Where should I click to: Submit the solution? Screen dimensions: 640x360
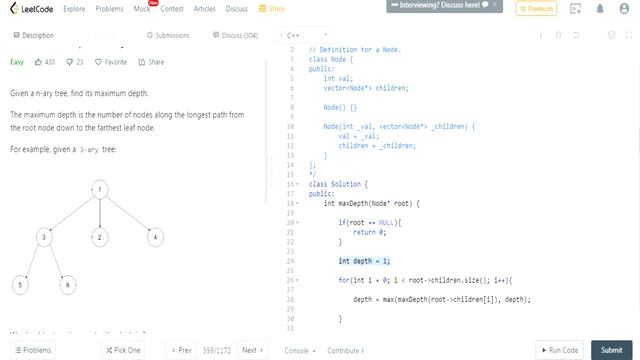[x=611, y=350]
